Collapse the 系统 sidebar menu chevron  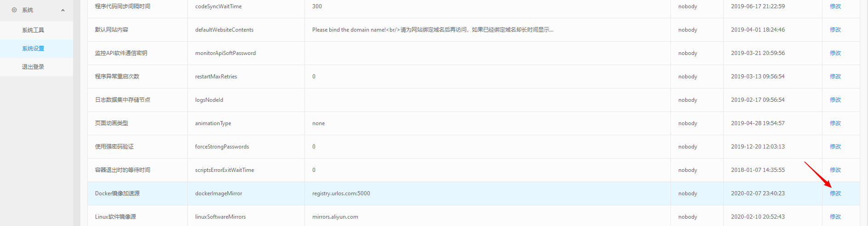[x=63, y=10]
